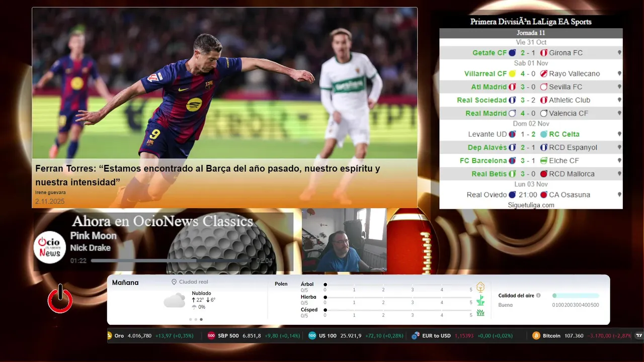This screenshot has width=644, height=362.
Task: Select the third weather carousel dot
Action: (201, 319)
